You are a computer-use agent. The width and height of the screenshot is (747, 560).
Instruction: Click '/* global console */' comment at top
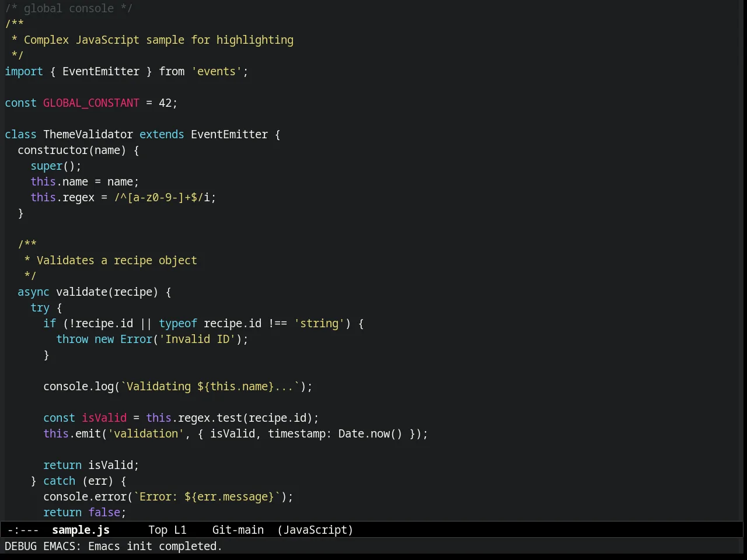click(x=69, y=8)
